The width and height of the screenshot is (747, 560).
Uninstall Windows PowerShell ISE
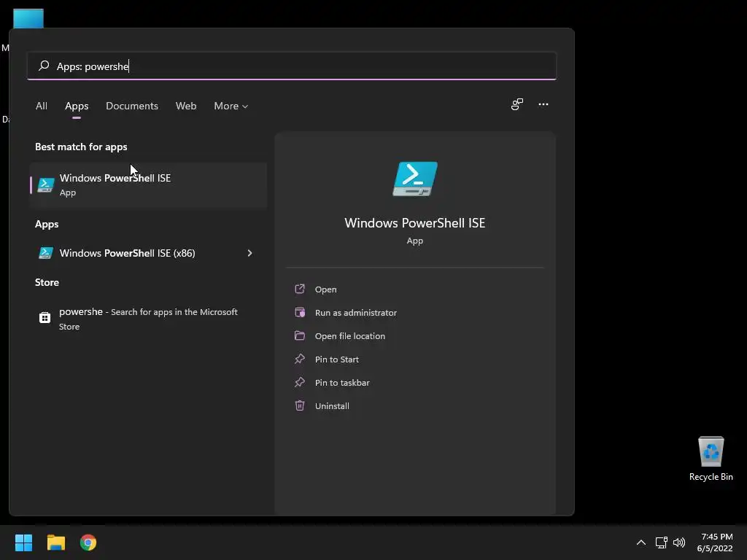tap(332, 406)
